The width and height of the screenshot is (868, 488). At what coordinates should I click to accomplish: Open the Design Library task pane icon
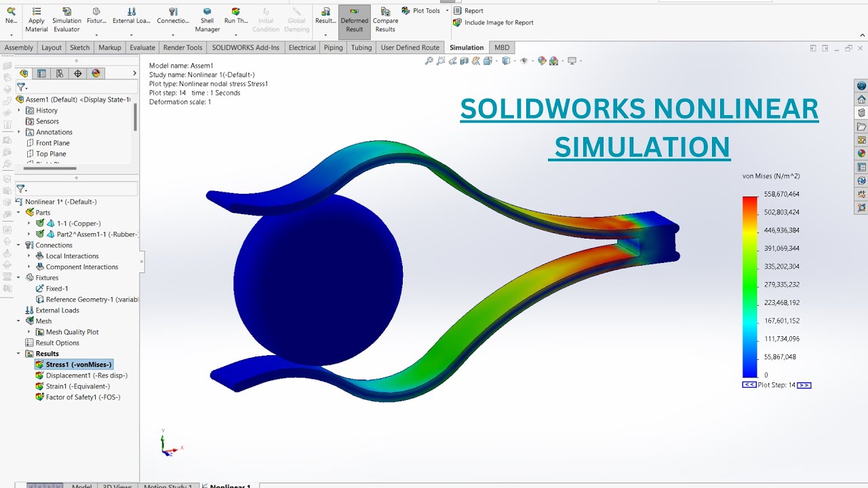click(x=861, y=113)
